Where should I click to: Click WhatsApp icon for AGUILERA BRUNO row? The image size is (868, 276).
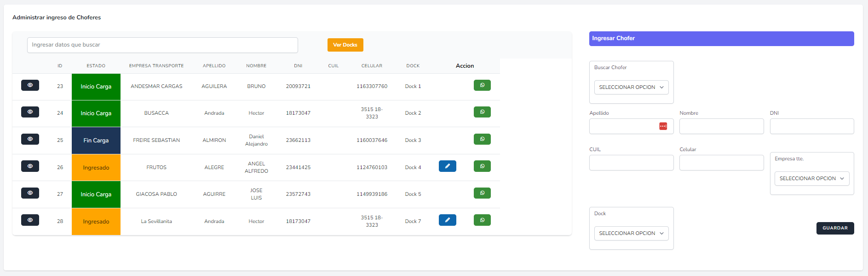click(x=482, y=85)
